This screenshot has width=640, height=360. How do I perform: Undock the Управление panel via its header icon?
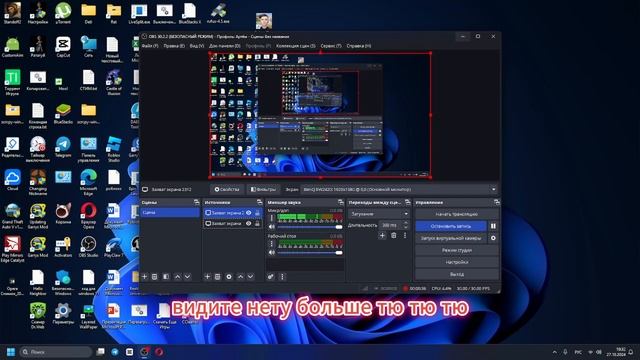[496, 202]
